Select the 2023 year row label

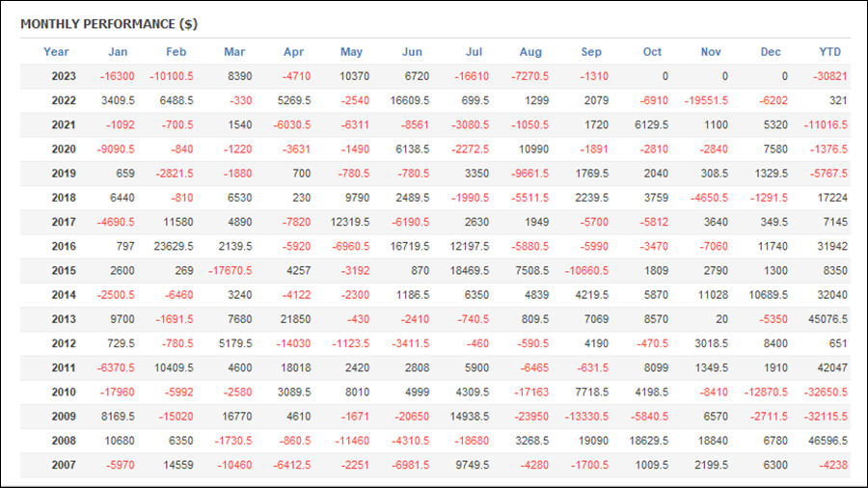[64, 76]
